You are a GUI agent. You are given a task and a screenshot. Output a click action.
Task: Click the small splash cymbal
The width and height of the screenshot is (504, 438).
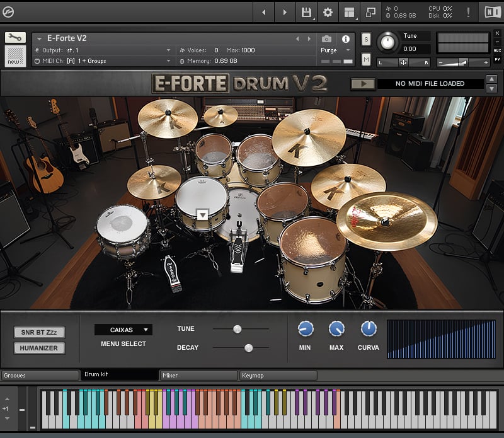(x=221, y=116)
